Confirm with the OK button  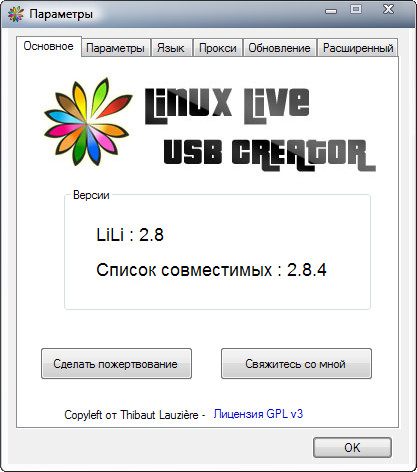point(352,447)
